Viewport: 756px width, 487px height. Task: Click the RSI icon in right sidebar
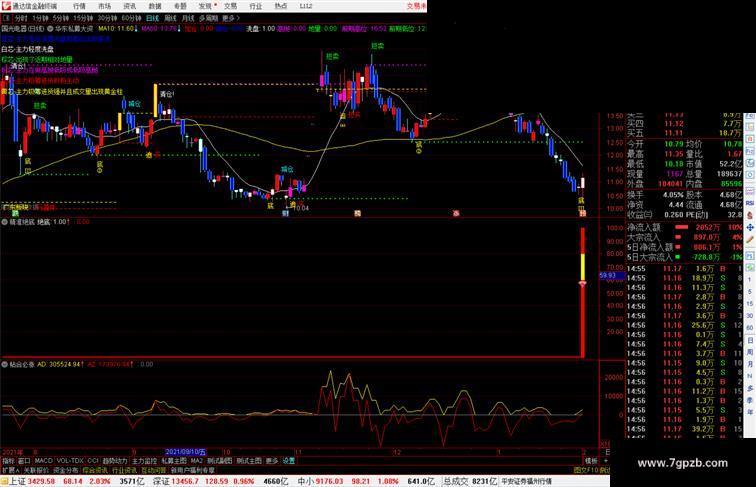(x=750, y=203)
